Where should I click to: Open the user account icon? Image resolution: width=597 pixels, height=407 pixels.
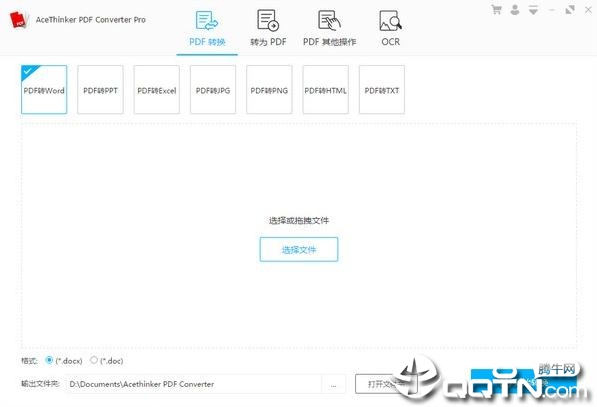[515, 10]
